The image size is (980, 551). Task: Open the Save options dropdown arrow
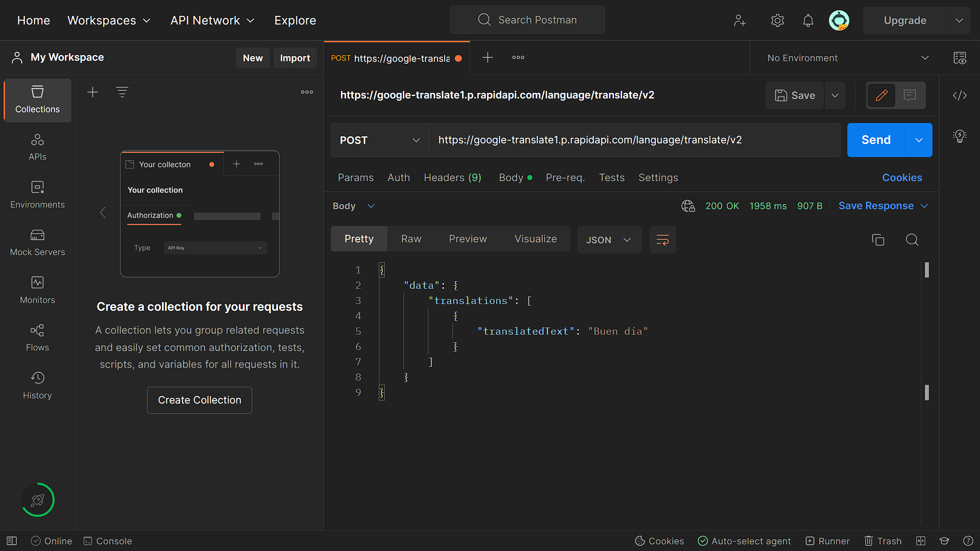835,95
